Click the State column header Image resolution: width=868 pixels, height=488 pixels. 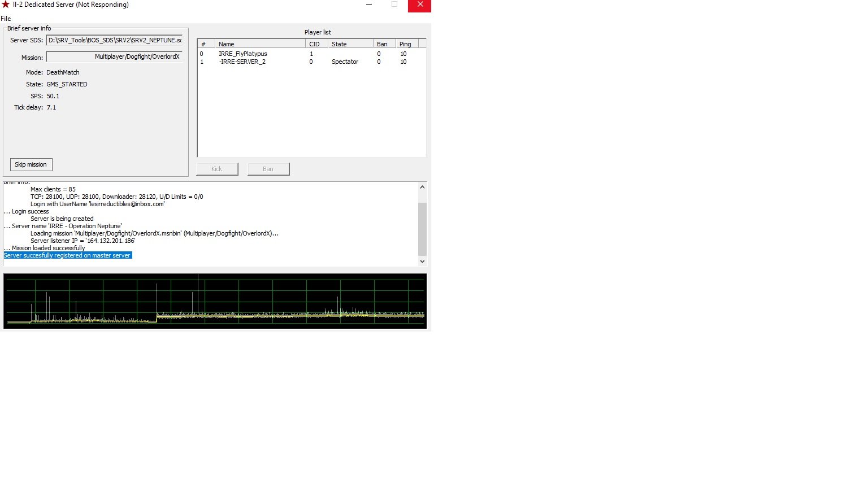pyautogui.click(x=350, y=43)
